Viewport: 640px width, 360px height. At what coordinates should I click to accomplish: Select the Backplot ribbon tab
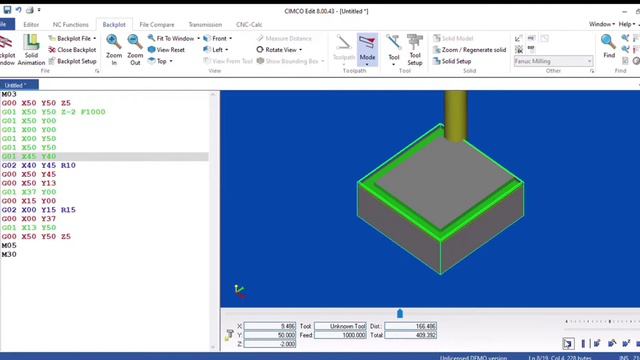114,24
